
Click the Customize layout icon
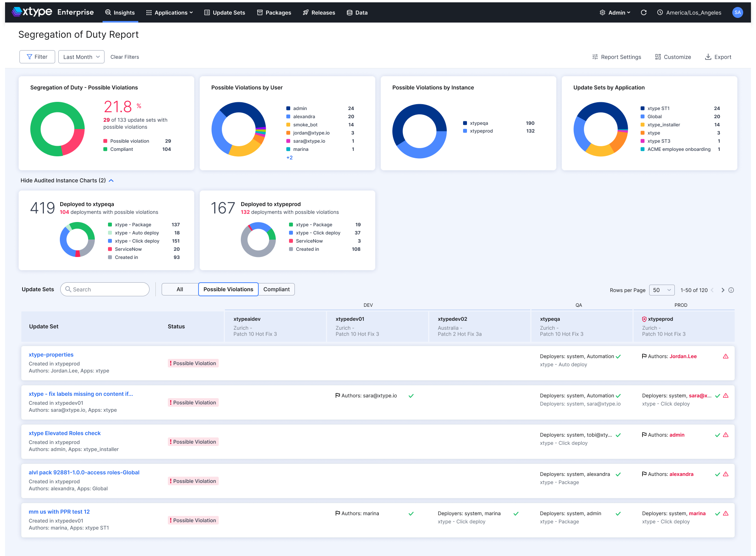pyautogui.click(x=658, y=57)
